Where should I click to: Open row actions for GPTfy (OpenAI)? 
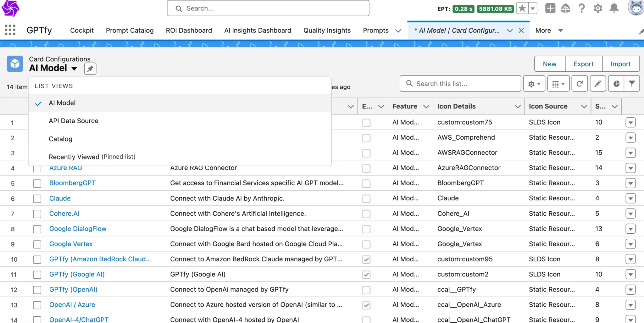tap(630, 290)
